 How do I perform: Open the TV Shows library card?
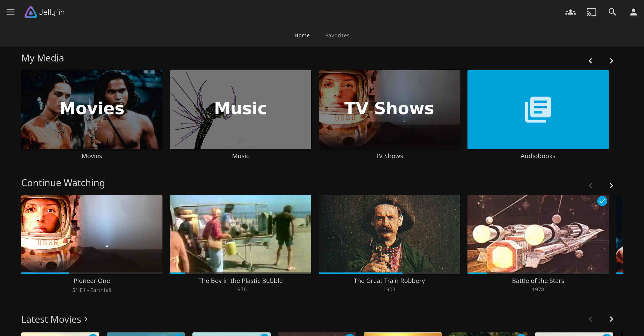tap(389, 109)
